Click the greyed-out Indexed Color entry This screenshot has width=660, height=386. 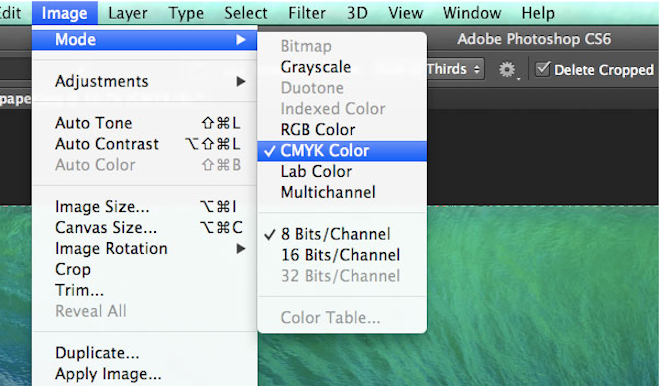coord(342,109)
